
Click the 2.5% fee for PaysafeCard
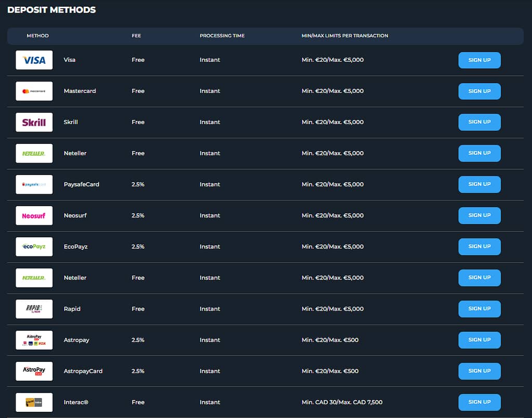coord(138,184)
